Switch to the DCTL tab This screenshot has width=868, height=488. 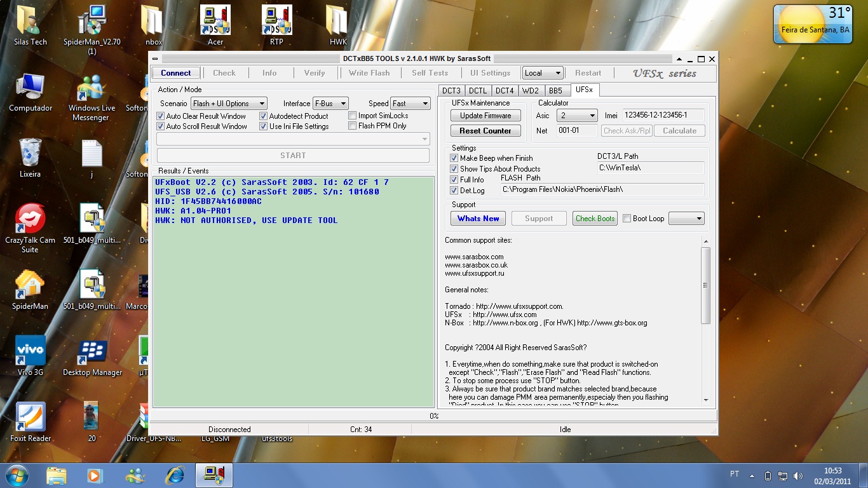478,91
